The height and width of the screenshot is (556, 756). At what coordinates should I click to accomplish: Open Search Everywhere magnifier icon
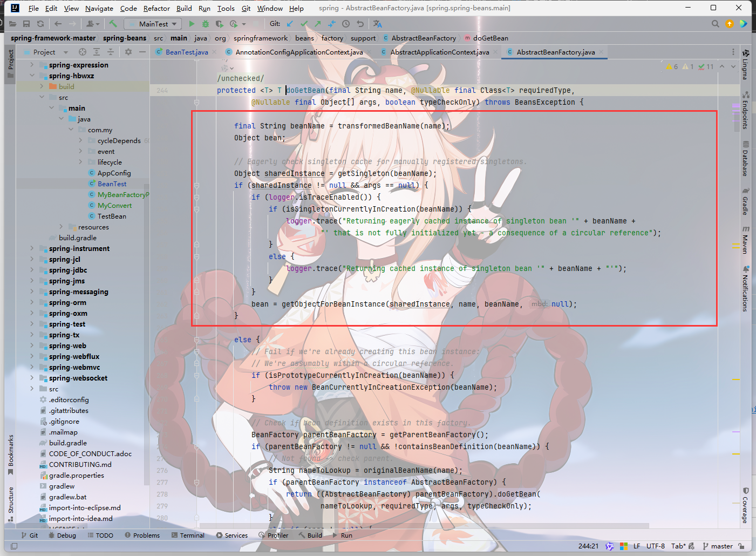pos(715,24)
